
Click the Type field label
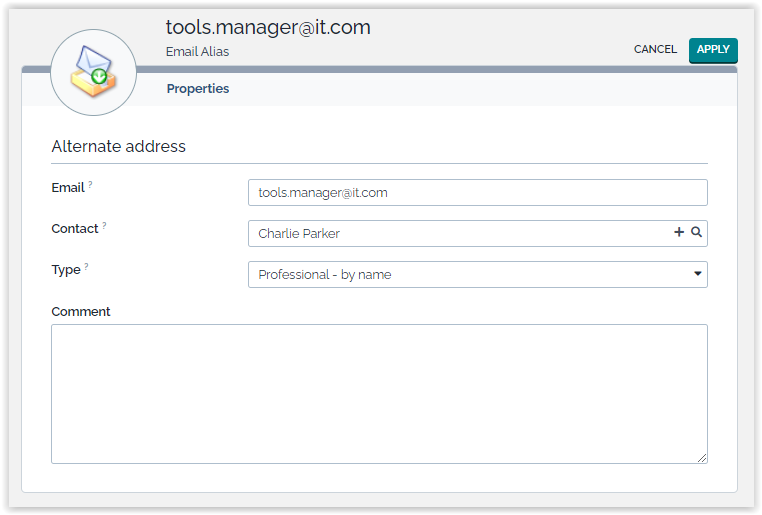[x=66, y=270]
